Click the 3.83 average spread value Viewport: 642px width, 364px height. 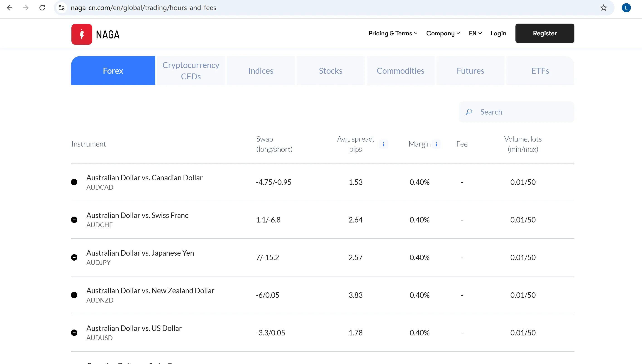pyautogui.click(x=356, y=295)
